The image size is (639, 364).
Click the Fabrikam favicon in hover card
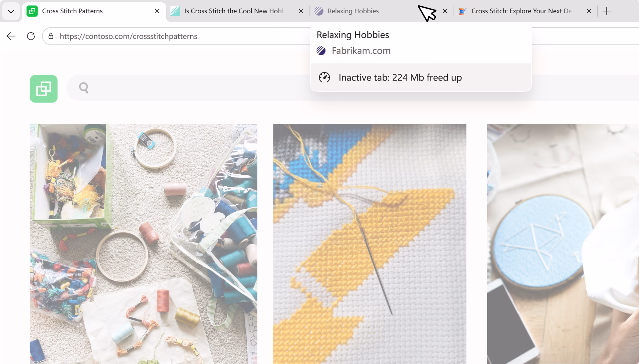[321, 51]
